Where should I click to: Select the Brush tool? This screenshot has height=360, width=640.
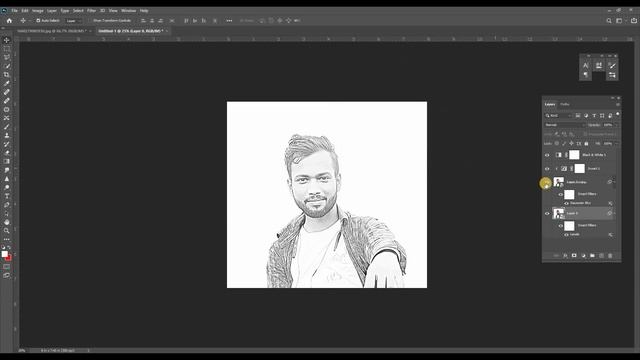7,127
